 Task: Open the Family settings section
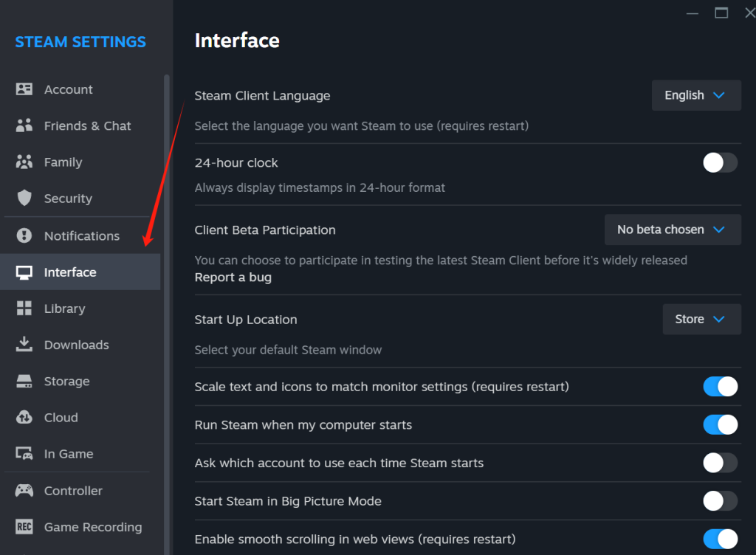point(80,162)
